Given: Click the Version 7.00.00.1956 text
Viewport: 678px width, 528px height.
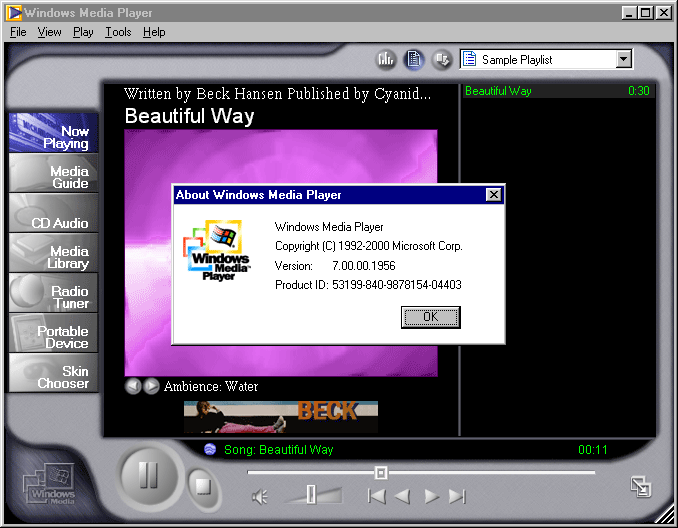Looking at the screenshot, I should (335, 266).
